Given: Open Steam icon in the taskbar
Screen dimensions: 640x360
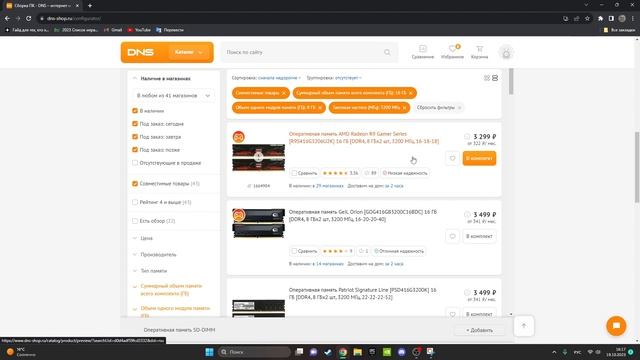Looking at the screenshot, I should tap(328, 352).
